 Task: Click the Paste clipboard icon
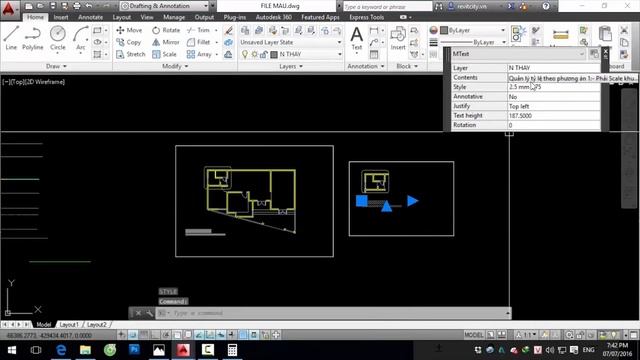pyautogui.click(x=605, y=34)
